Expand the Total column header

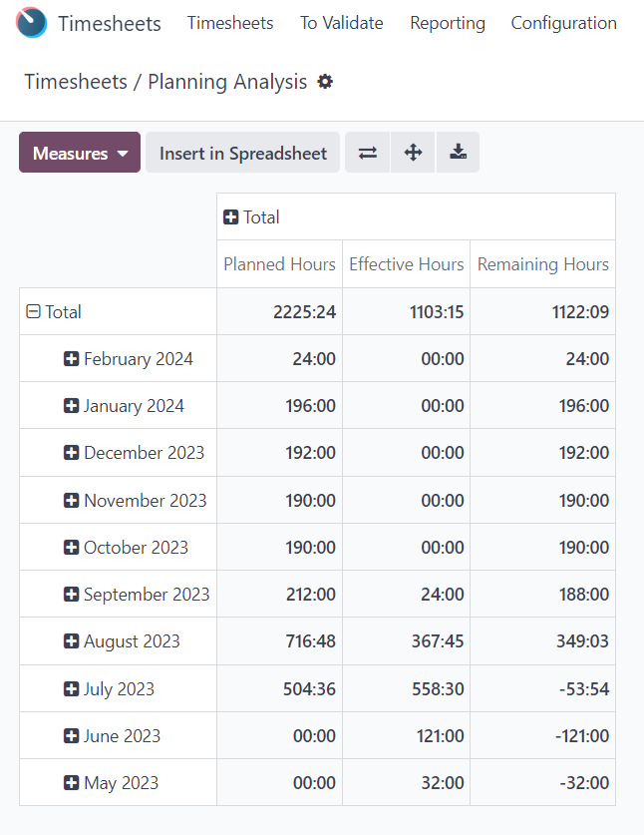[251, 217]
